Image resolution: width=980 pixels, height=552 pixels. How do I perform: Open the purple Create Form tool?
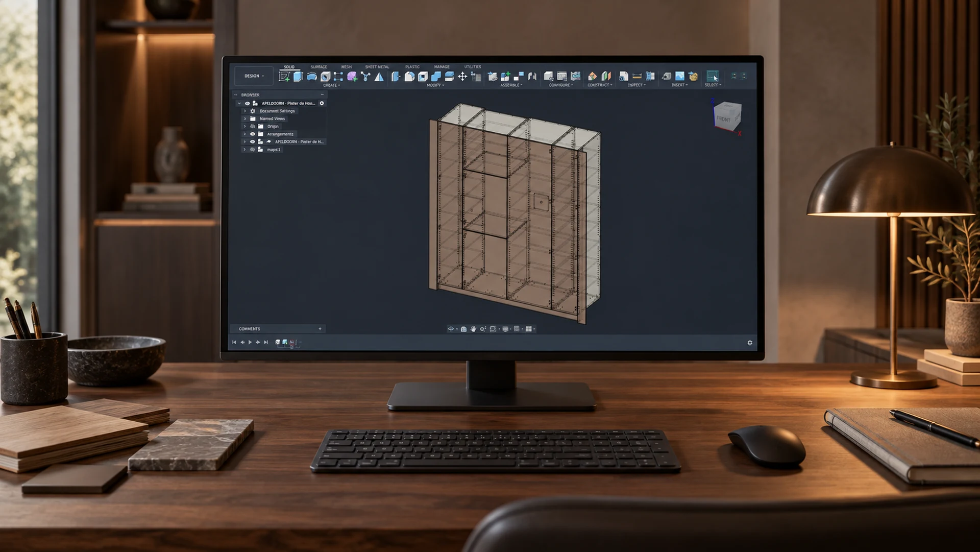[x=352, y=77]
